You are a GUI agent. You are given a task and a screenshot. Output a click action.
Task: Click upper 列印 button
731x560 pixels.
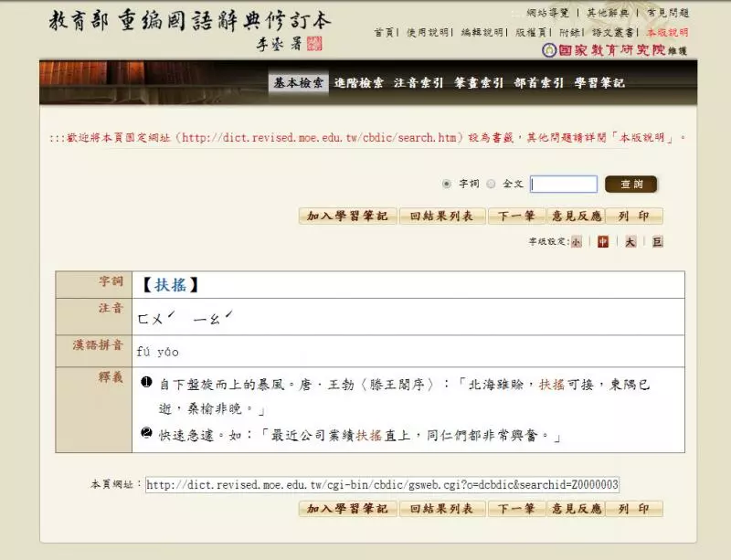coord(634,216)
